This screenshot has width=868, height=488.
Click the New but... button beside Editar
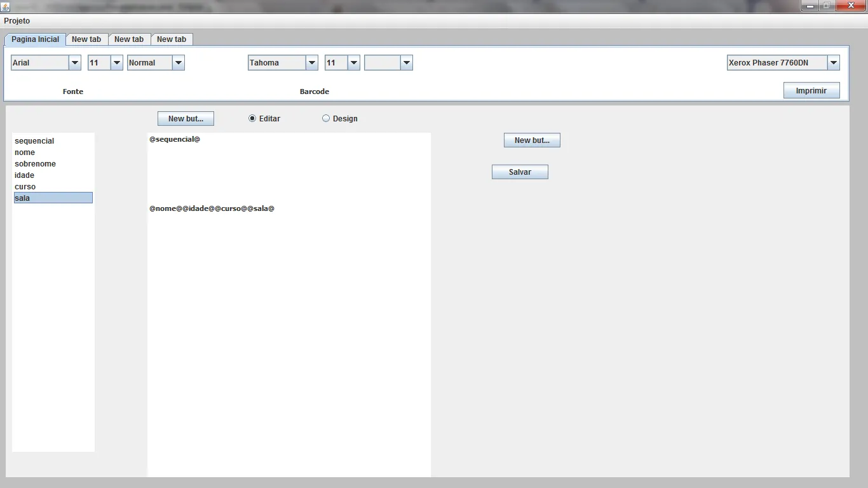[x=186, y=119]
